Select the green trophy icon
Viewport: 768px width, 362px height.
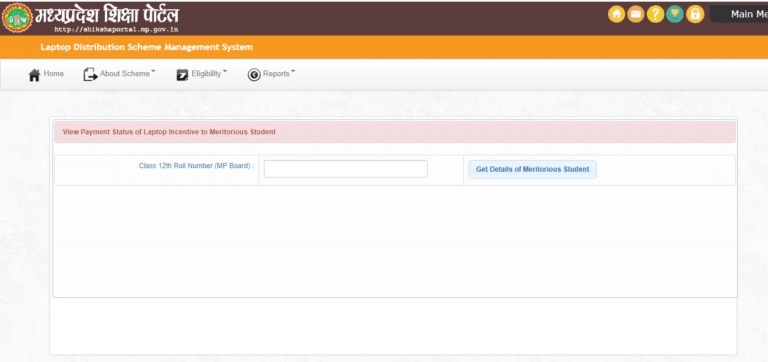click(675, 14)
